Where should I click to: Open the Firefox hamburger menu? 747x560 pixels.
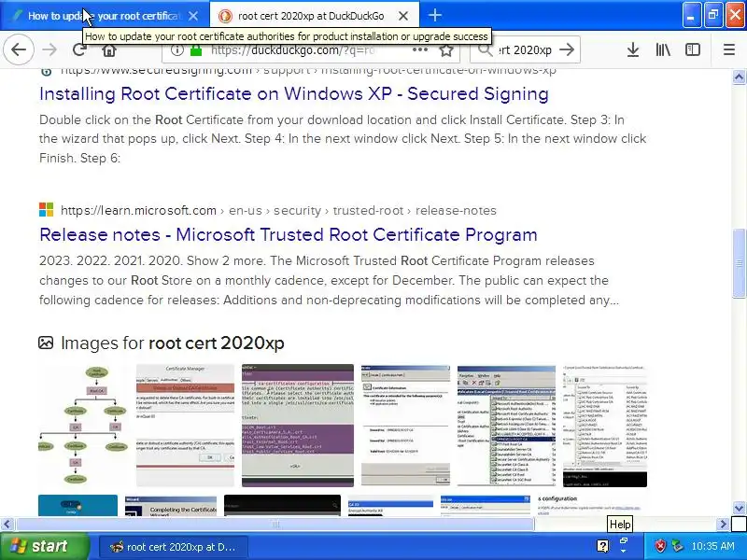pyautogui.click(x=729, y=49)
